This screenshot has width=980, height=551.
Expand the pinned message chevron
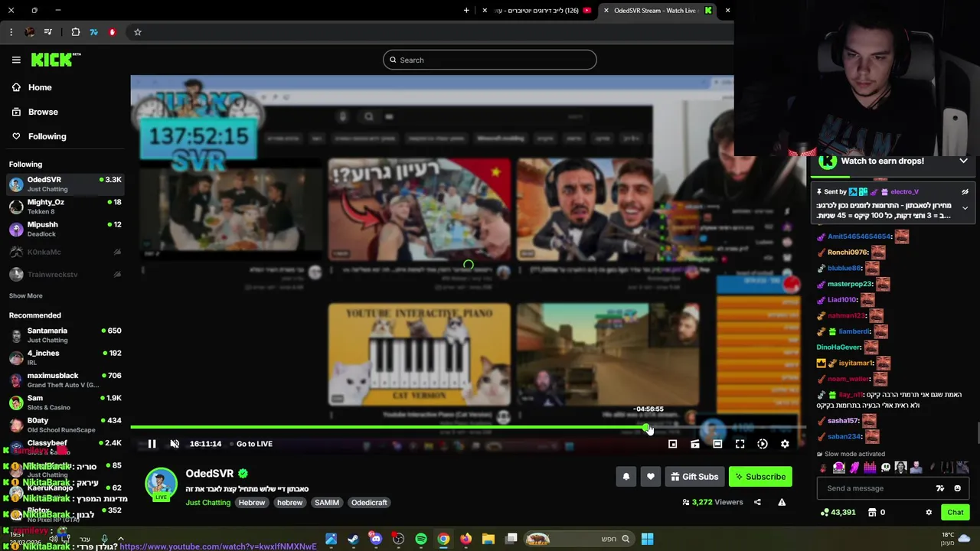965,208
